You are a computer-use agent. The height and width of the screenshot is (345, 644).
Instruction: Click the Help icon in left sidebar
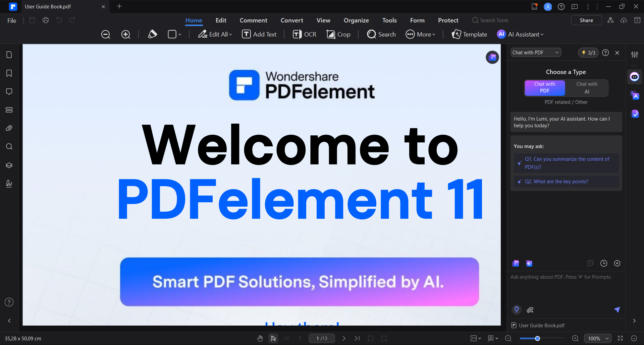pyautogui.click(x=9, y=302)
